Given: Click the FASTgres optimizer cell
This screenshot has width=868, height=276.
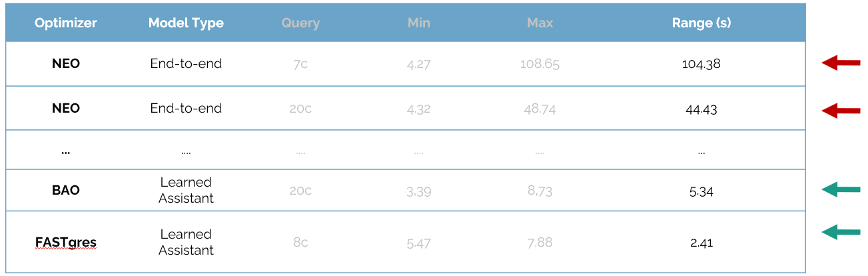Looking at the screenshot, I should (x=66, y=242).
